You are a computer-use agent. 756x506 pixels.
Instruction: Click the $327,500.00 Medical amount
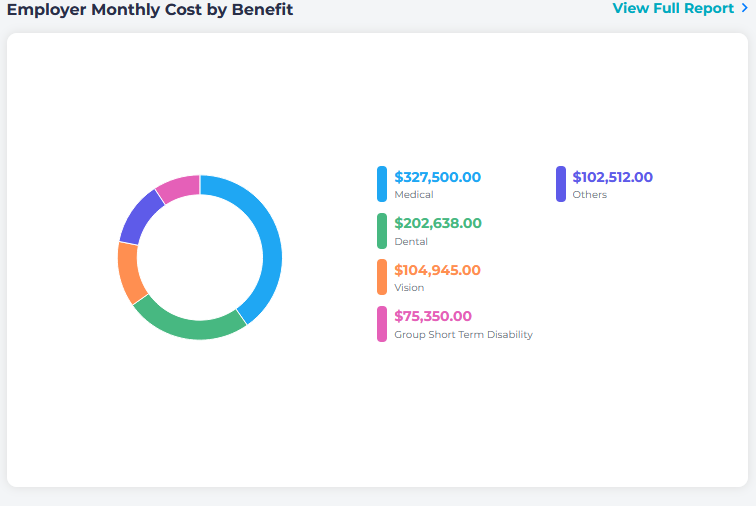(x=437, y=177)
